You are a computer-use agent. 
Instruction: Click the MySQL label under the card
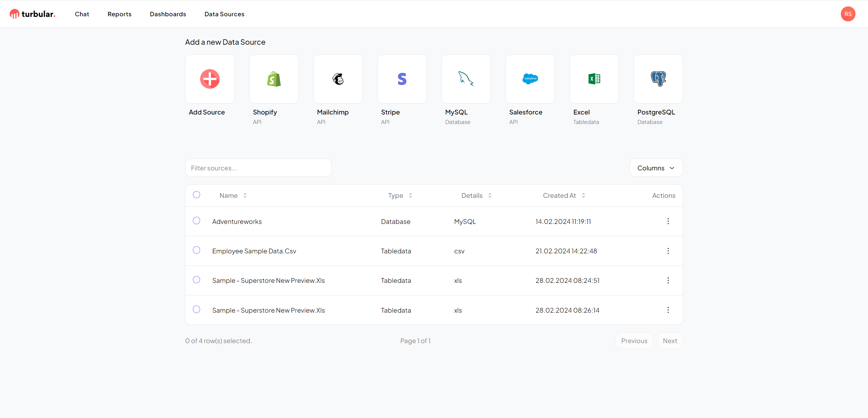pos(456,112)
